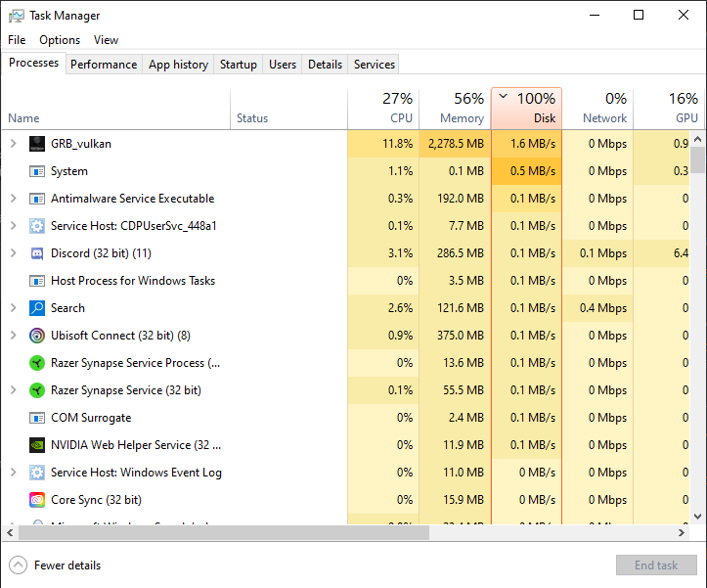Select the 2,278.5 MB memory cell
Viewport: 707px width, 588px height.
pyautogui.click(x=455, y=144)
